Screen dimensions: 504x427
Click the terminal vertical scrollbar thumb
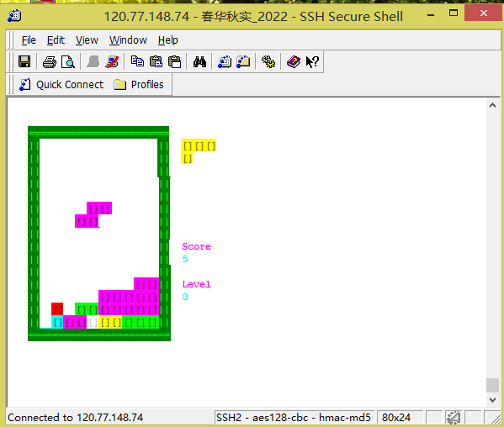click(x=492, y=385)
